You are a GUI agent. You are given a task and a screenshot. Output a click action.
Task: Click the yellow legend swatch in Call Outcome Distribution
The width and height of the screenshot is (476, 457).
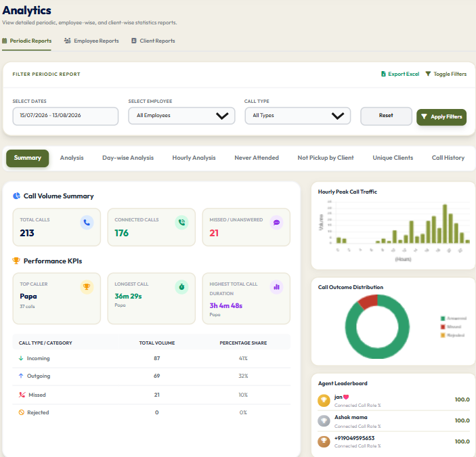point(443,335)
